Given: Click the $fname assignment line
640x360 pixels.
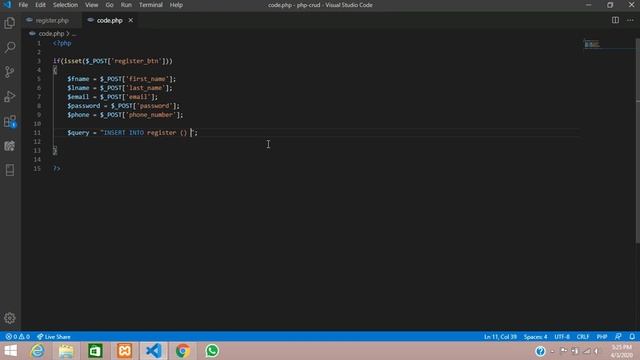Looking at the screenshot, I should [122, 79].
